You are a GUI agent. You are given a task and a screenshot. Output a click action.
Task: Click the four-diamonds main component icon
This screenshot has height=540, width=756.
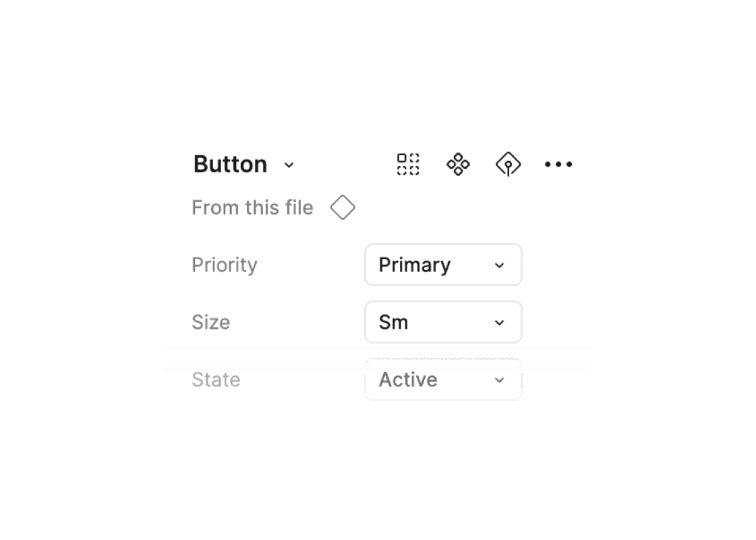click(x=458, y=164)
